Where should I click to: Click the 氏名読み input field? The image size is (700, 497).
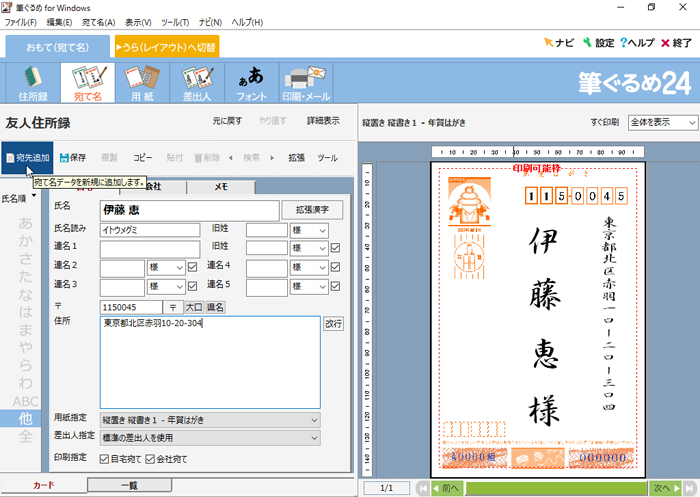(150, 230)
